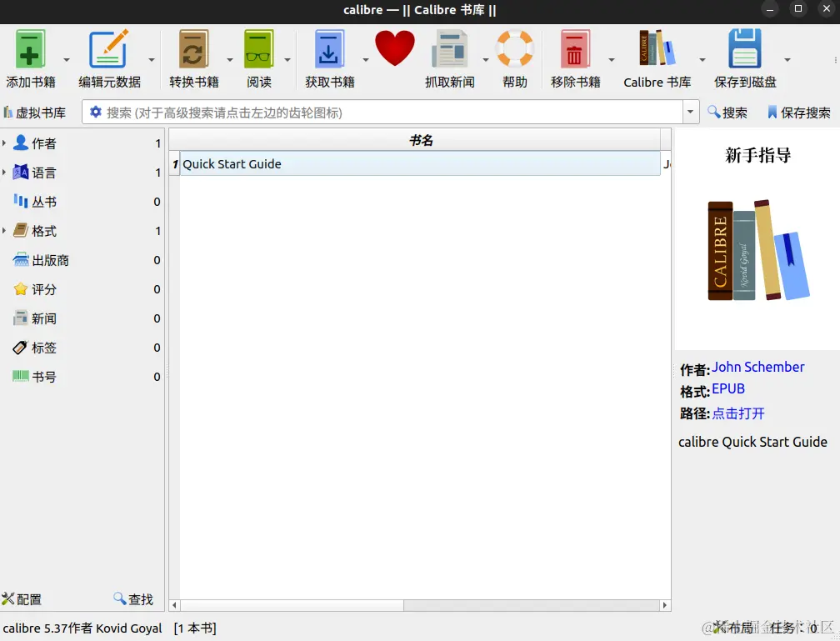
Task: Open dropdown arrow next to 添加书籍
Action: pos(67,59)
